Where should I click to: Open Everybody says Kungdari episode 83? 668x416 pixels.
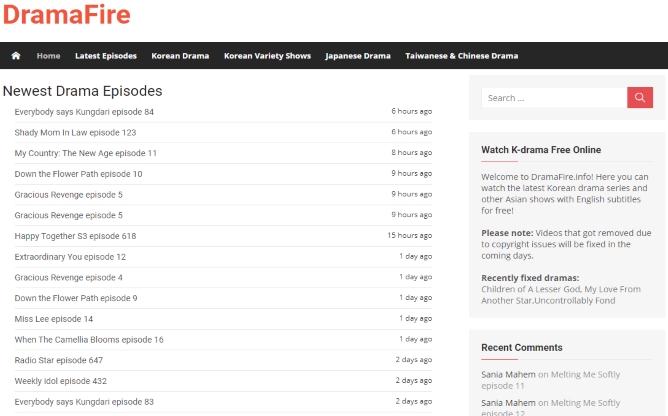coord(84,402)
